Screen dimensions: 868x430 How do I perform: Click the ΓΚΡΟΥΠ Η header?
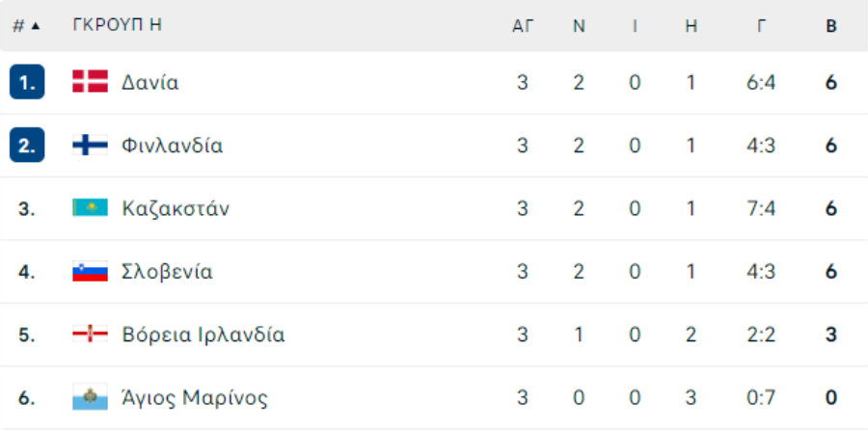117,25
